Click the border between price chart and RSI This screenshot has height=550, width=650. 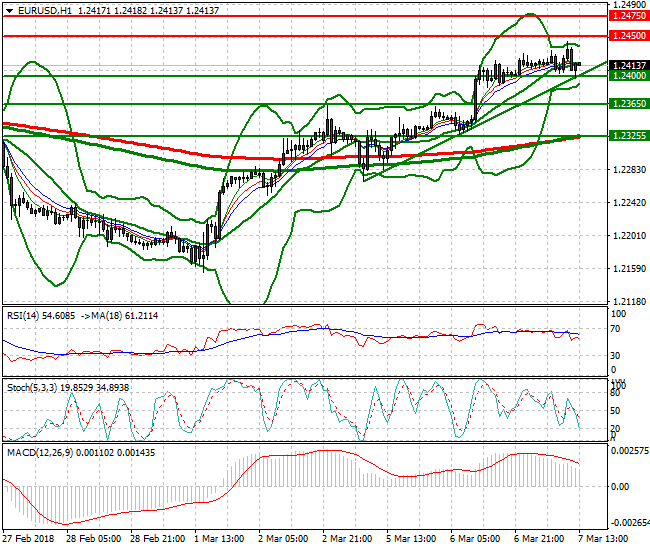tap(300, 305)
